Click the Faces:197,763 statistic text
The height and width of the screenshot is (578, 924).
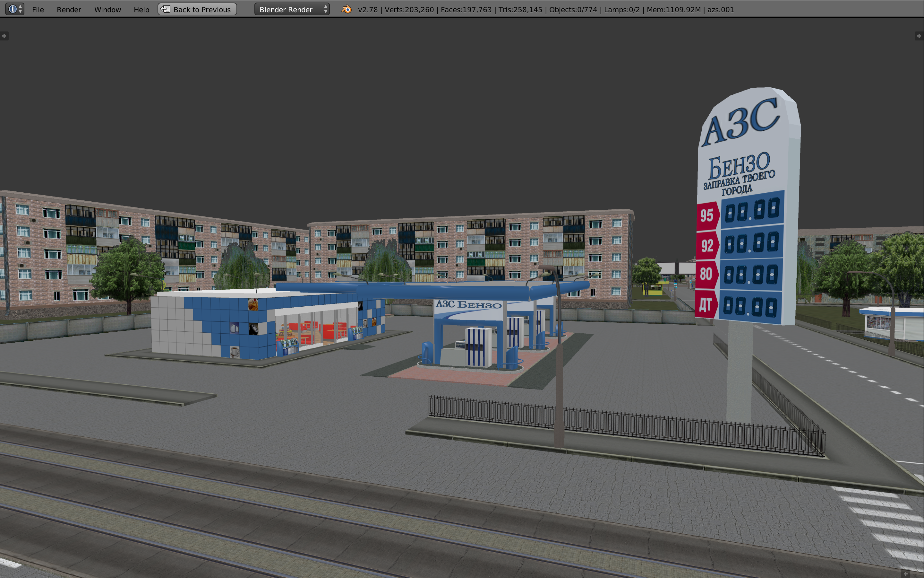tap(466, 10)
